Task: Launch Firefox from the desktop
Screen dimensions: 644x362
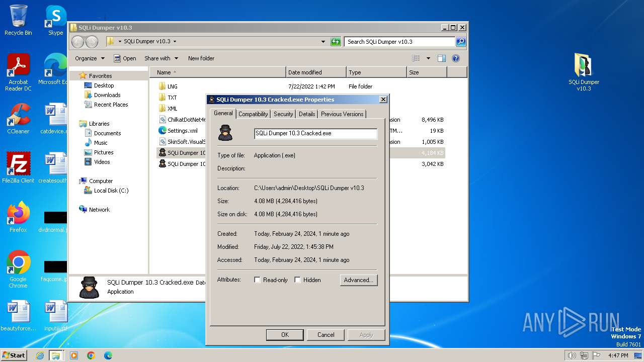Action: 18,217
